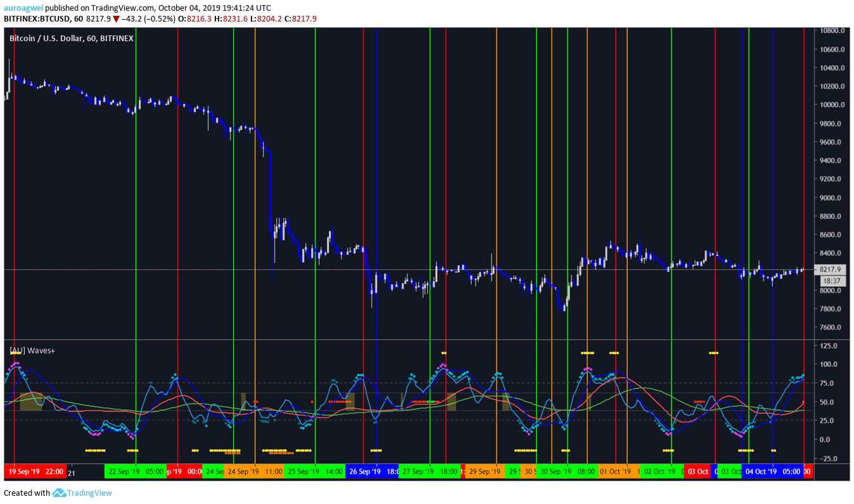Select the green 30 Sep '19 08:00 time marker
The height and width of the screenshot is (504, 854).
(567, 471)
